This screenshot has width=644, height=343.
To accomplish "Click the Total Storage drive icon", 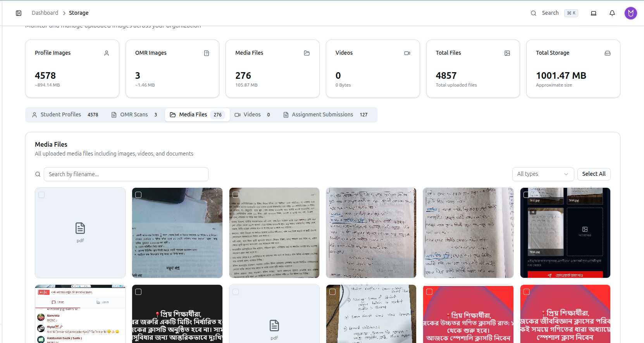I will tap(608, 53).
